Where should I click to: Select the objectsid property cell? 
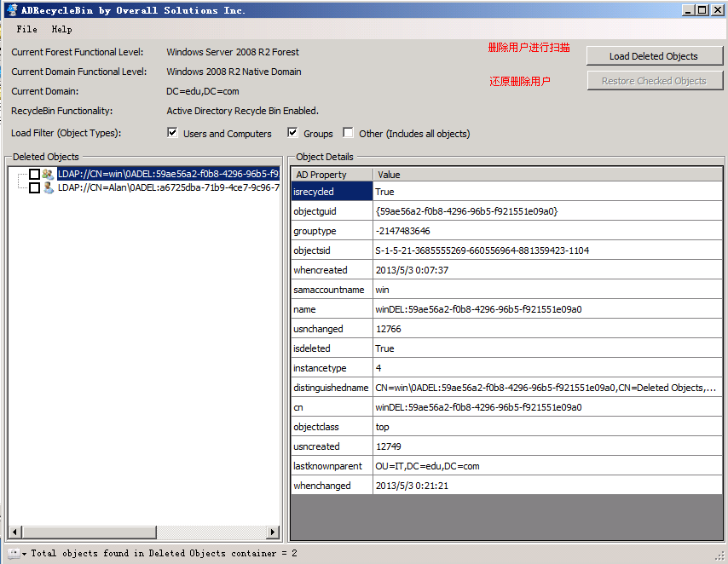[332, 250]
